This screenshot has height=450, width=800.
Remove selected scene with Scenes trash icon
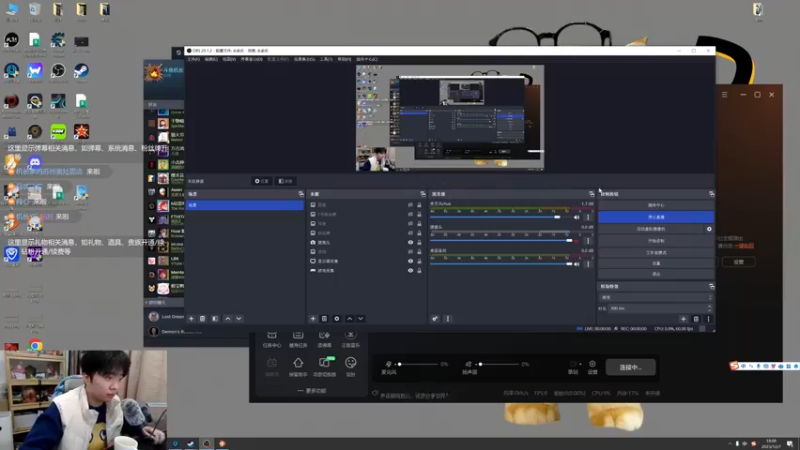pyautogui.click(x=203, y=319)
